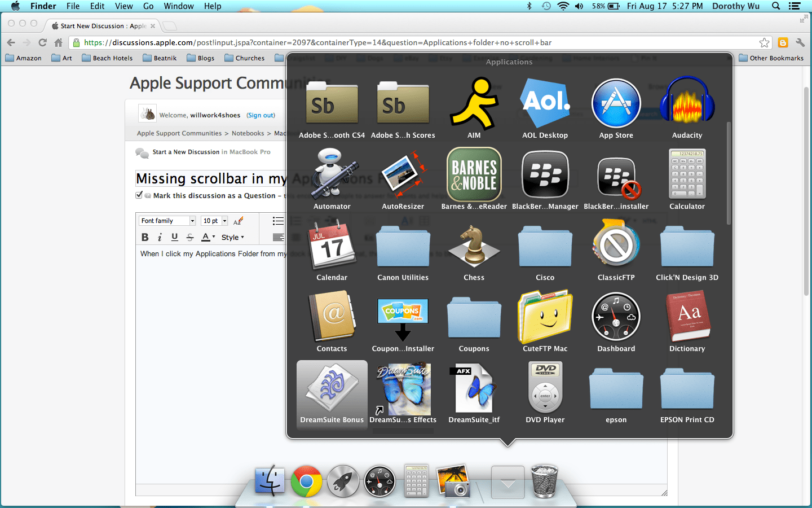This screenshot has height=508, width=812.
Task: Launch AIM from the Applications stack
Action: [x=474, y=103]
